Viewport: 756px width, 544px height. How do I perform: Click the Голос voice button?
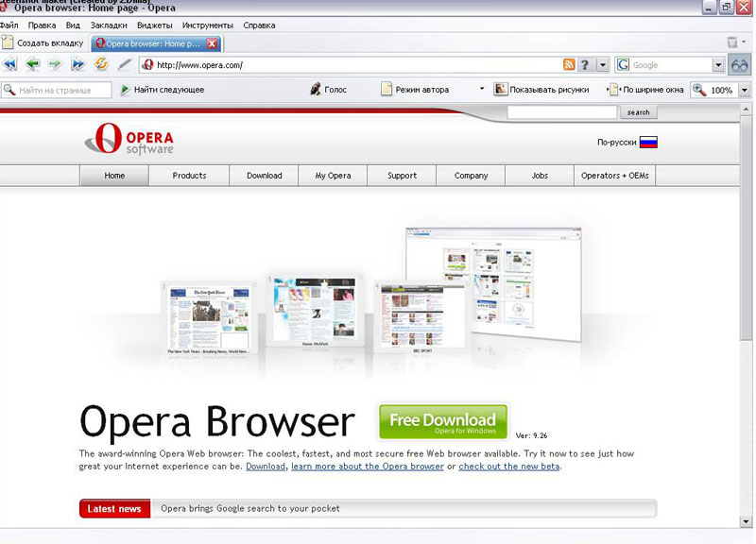pos(329,90)
